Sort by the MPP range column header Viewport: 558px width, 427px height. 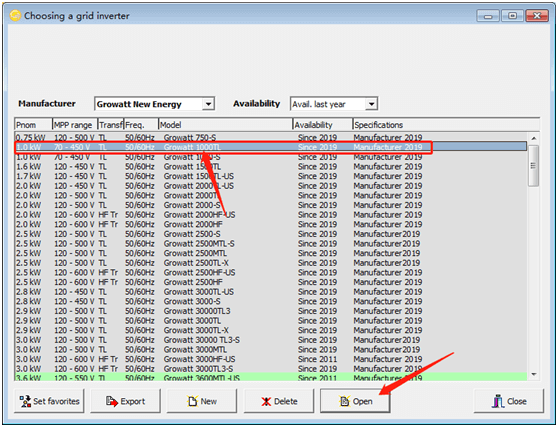(x=75, y=125)
